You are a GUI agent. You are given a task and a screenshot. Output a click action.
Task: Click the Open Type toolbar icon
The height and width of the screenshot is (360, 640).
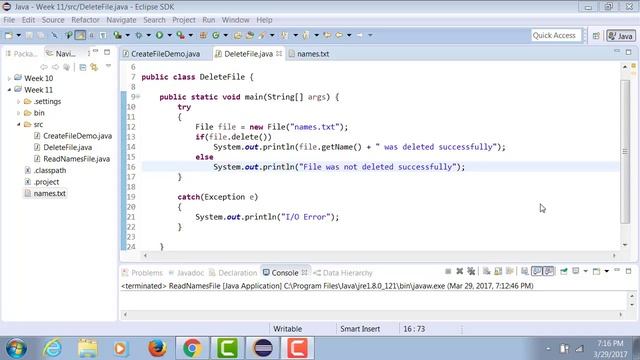(237, 36)
